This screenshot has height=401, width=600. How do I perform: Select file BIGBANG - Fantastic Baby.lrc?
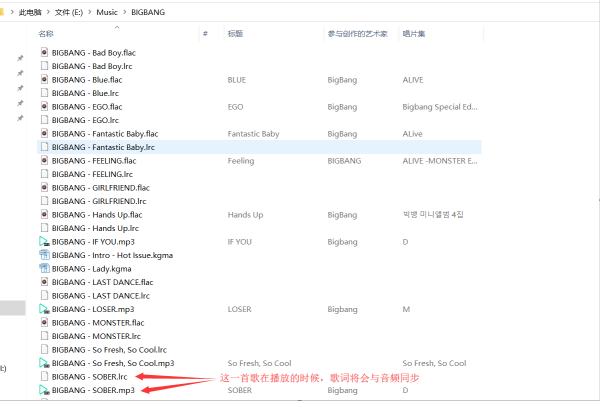pyautogui.click(x=103, y=147)
